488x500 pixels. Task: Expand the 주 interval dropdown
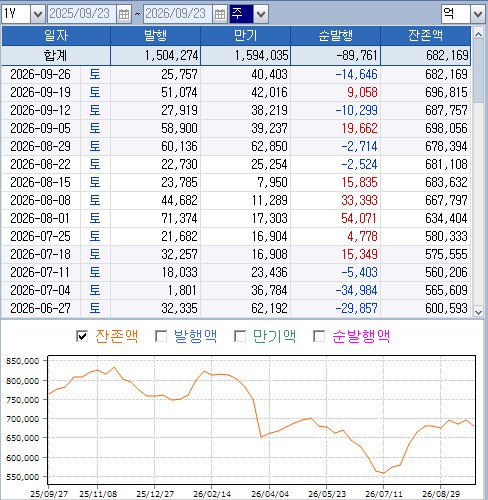(x=261, y=14)
